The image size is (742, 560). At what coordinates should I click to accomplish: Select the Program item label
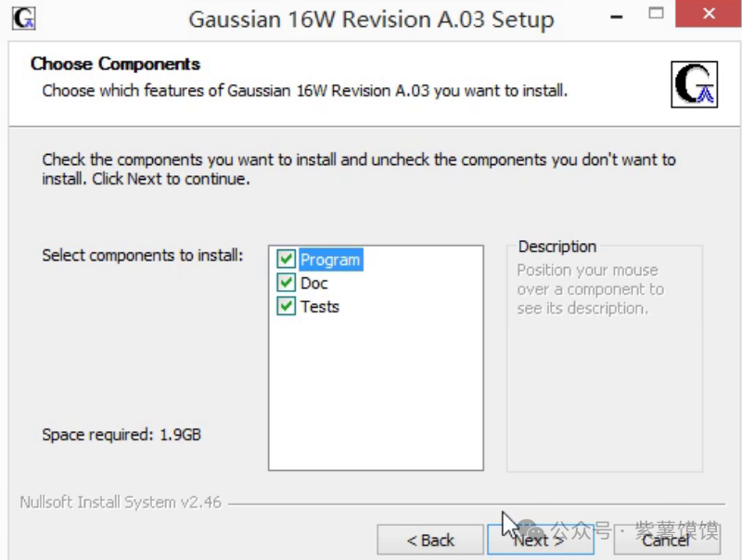pos(329,261)
